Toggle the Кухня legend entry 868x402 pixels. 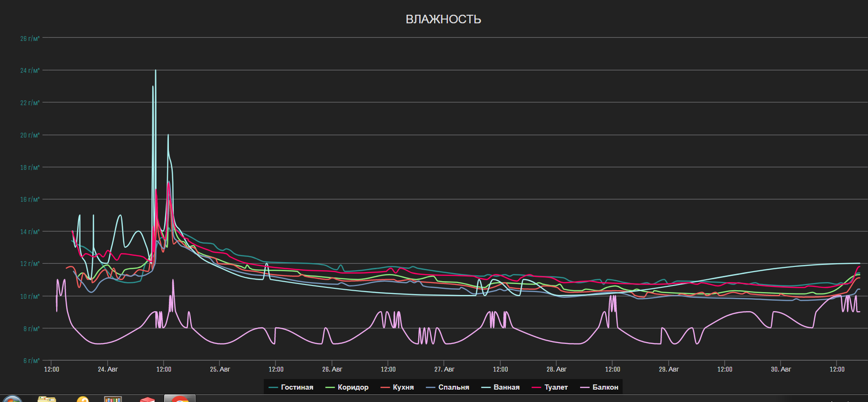pos(397,387)
